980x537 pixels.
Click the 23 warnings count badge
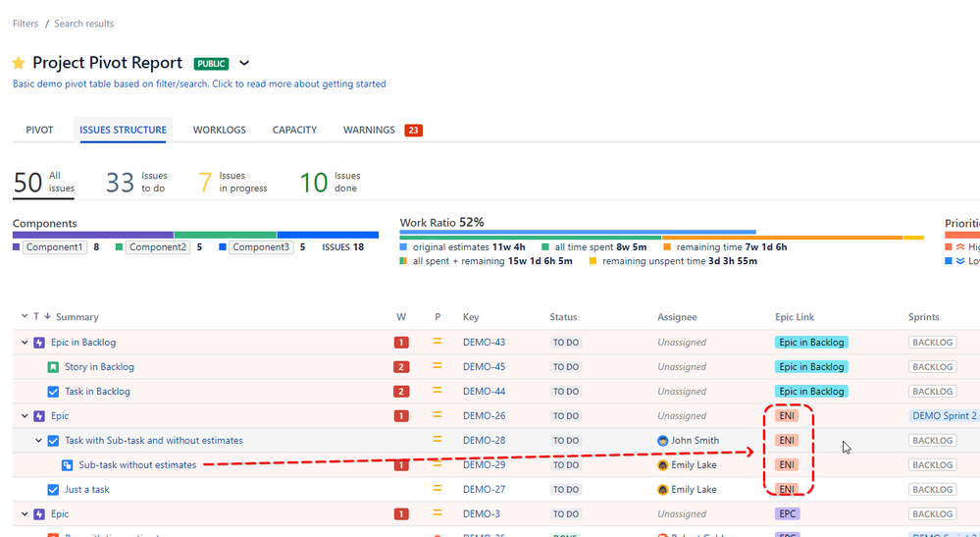pos(413,130)
